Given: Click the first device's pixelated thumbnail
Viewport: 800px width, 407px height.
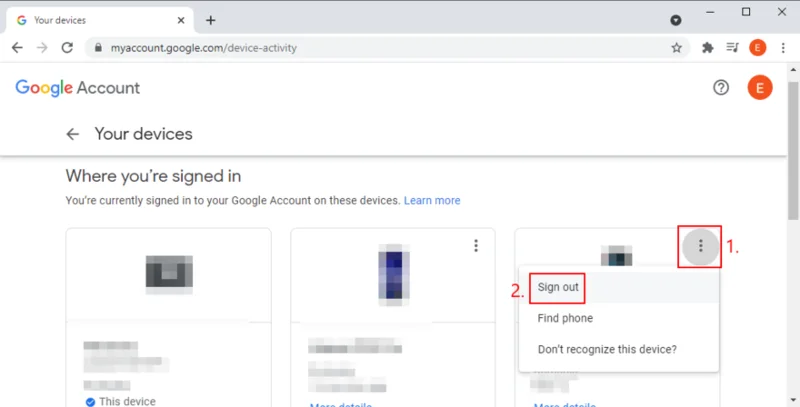Looking at the screenshot, I should click(x=169, y=275).
